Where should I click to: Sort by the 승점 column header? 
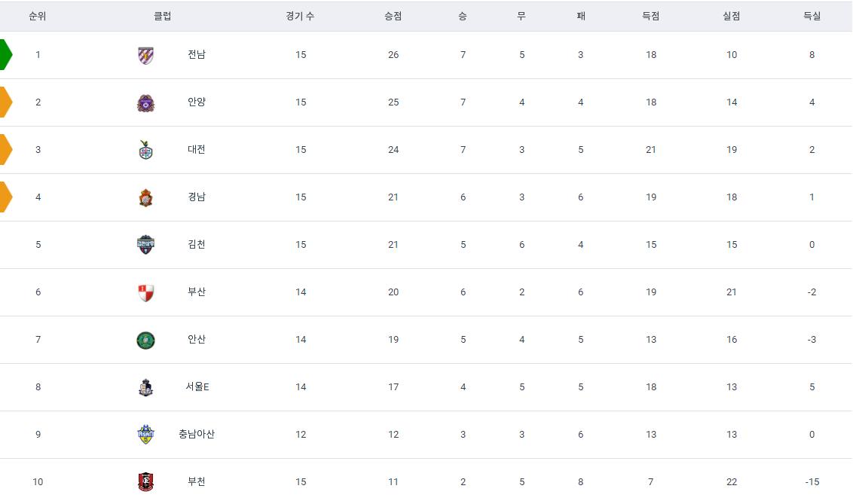[x=393, y=17]
